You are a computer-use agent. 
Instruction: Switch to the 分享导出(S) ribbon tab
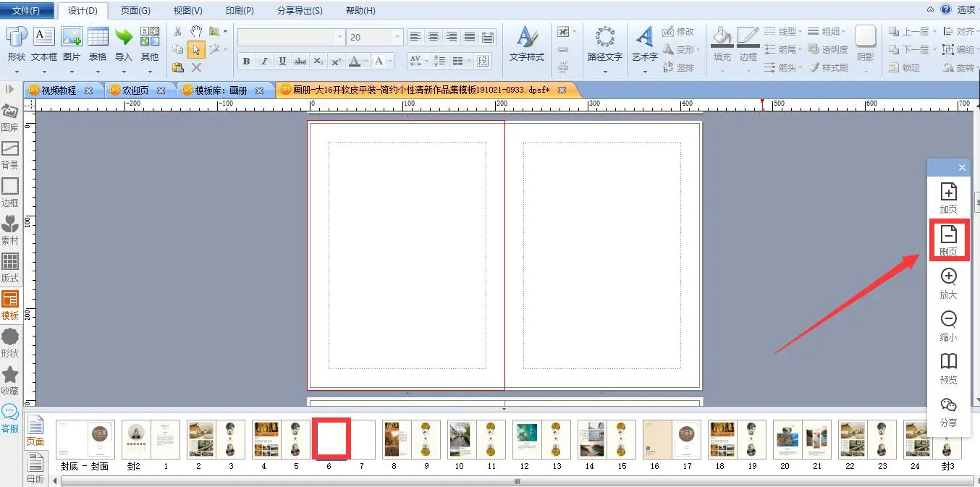pos(300,11)
